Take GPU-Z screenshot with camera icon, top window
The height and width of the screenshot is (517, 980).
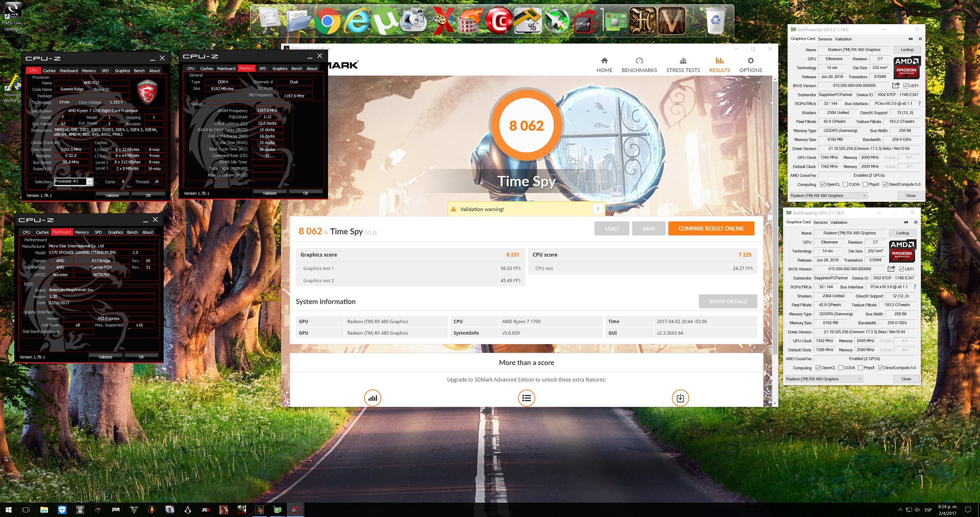coord(911,39)
